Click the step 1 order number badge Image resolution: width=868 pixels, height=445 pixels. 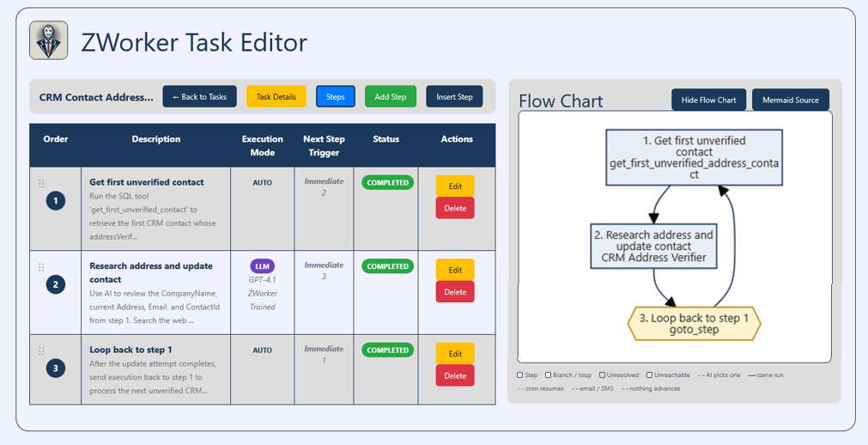point(55,201)
